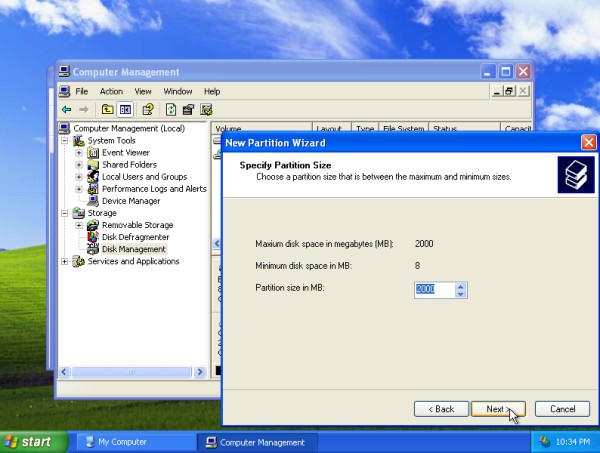Select Device Manager label in the tree
Image resolution: width=600 pixels, height=453 pixels.
click(131, 201)
